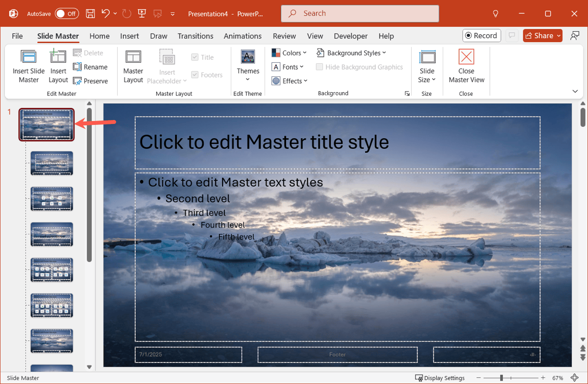Click the Insert Layout icon

click(x=58, y=57)
